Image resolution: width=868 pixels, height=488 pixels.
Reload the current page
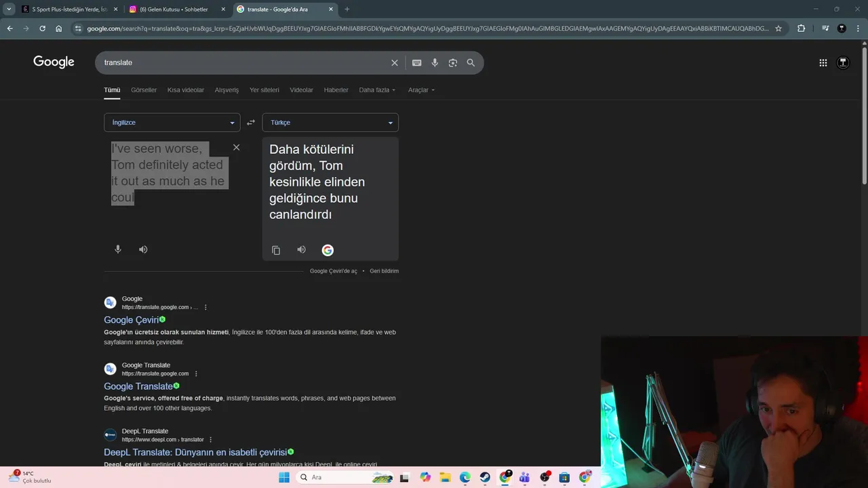[42, 28]
